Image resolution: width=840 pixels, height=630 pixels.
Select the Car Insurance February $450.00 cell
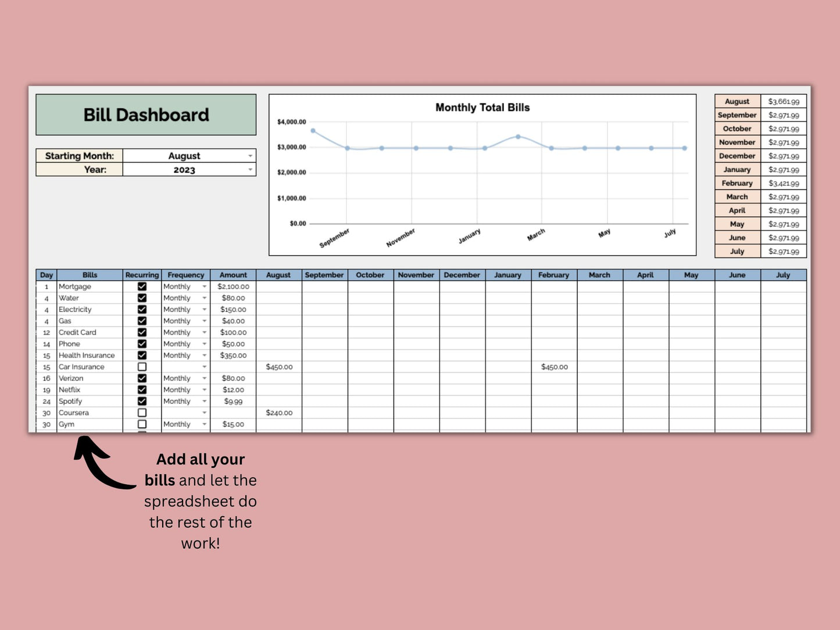554,367
